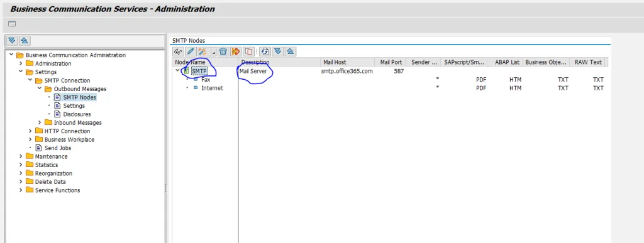Click the Delete trash icon in SMTP Nodes toolbar
This screenshot has width=644, height=243.
[x=223, y=51]
